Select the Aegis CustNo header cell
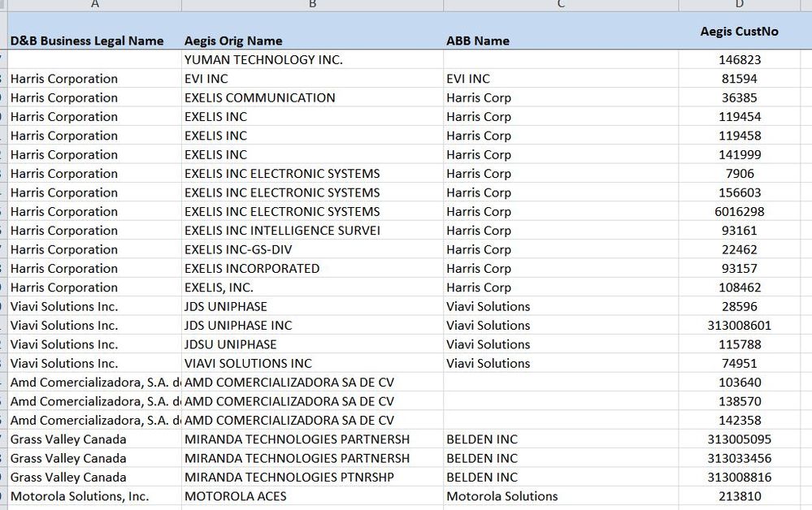This screenshot has width=812, height=510. pos(739,31)
